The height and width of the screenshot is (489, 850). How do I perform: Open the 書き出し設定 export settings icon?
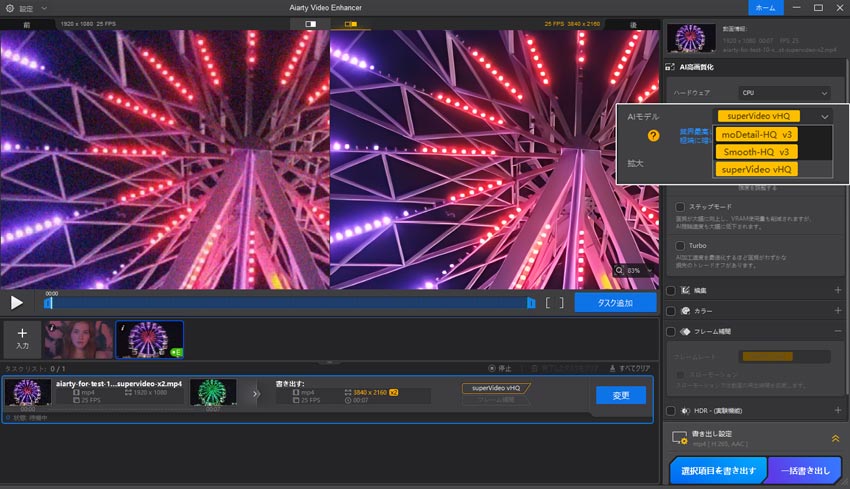point(680,438)
